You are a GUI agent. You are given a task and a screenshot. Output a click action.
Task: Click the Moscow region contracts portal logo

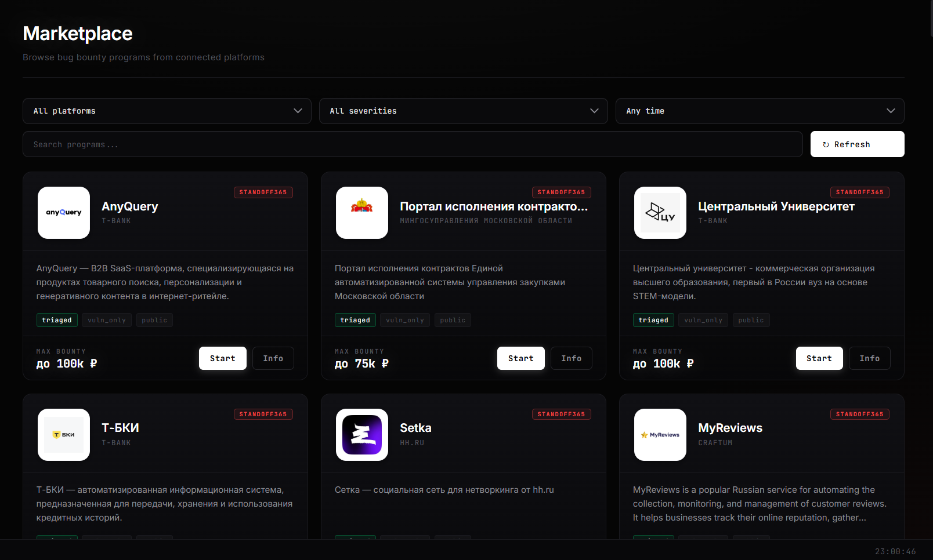pos(362,213)
